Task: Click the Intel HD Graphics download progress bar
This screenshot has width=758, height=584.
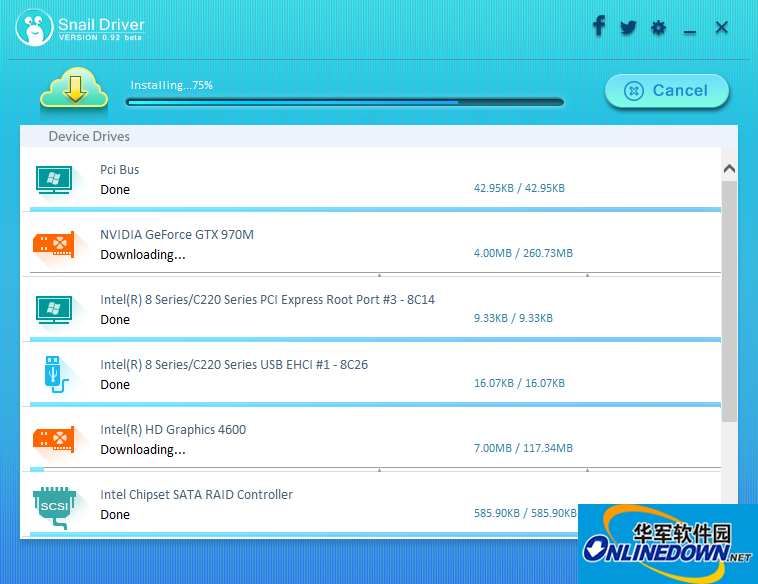Action: (375, 469)
